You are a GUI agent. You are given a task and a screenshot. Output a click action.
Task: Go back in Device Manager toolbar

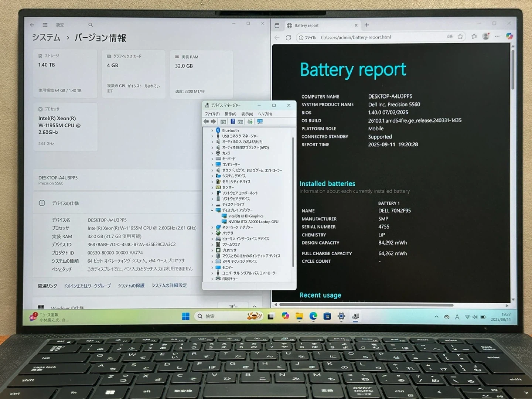point(206,122)
